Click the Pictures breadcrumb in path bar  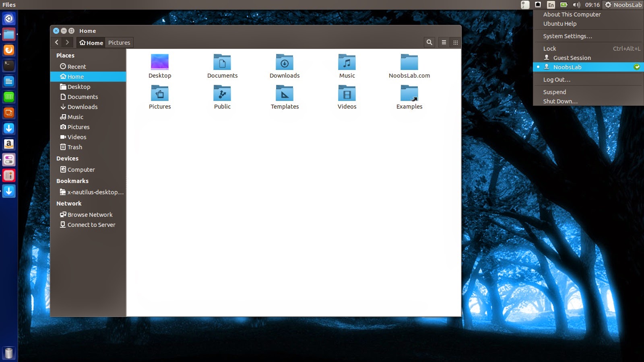(x=119, y=42)
